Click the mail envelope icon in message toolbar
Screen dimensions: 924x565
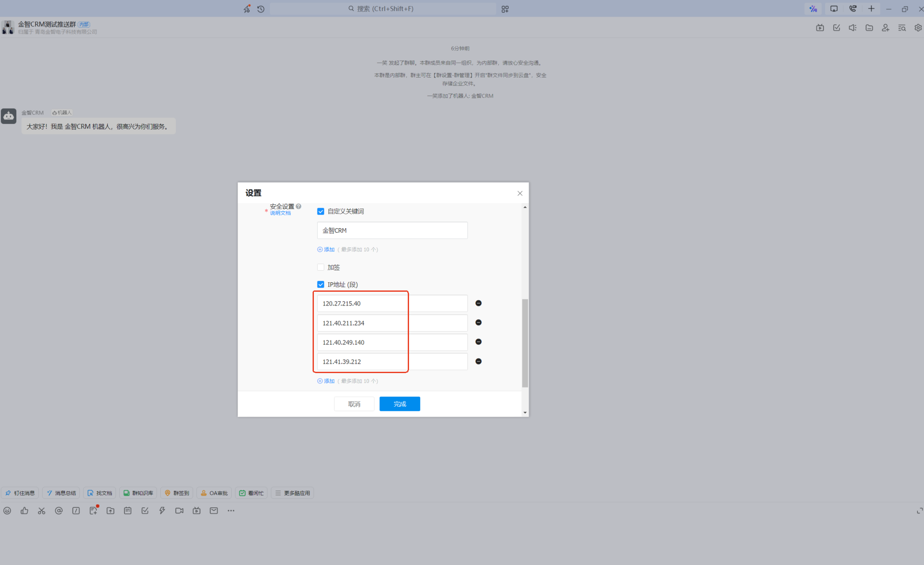click(214, 510)
